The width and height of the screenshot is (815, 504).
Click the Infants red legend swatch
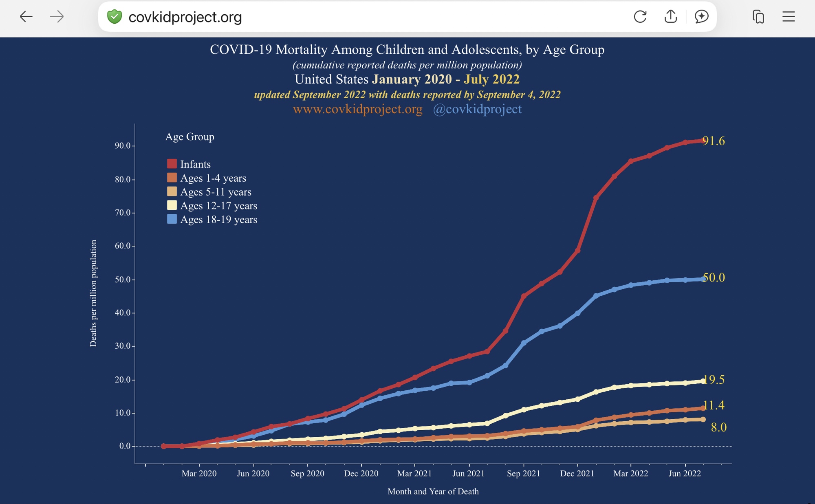(172, 164)
